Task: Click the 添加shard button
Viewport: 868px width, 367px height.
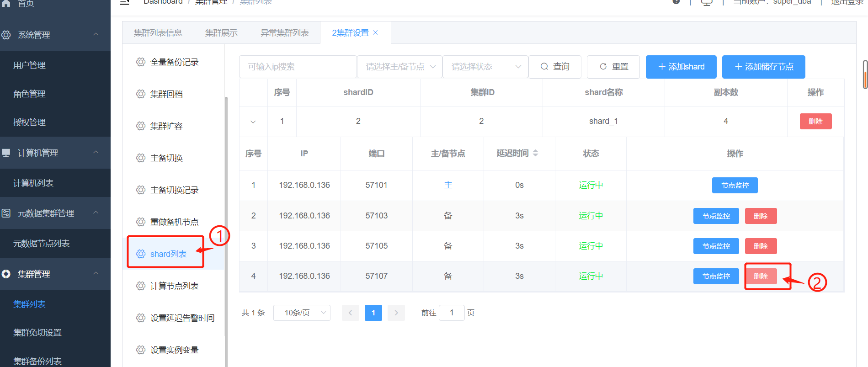Action: tap(681, 67)
